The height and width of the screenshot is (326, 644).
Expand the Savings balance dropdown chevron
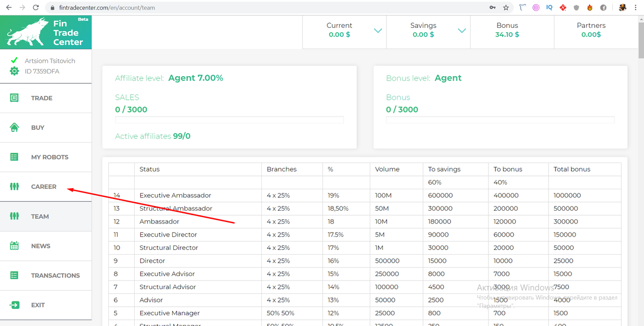click(x=462, y=31)
